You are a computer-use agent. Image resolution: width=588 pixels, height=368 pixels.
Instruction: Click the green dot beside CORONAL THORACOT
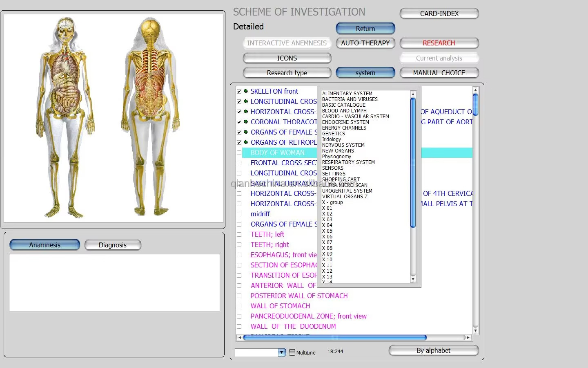pos(246,122)
